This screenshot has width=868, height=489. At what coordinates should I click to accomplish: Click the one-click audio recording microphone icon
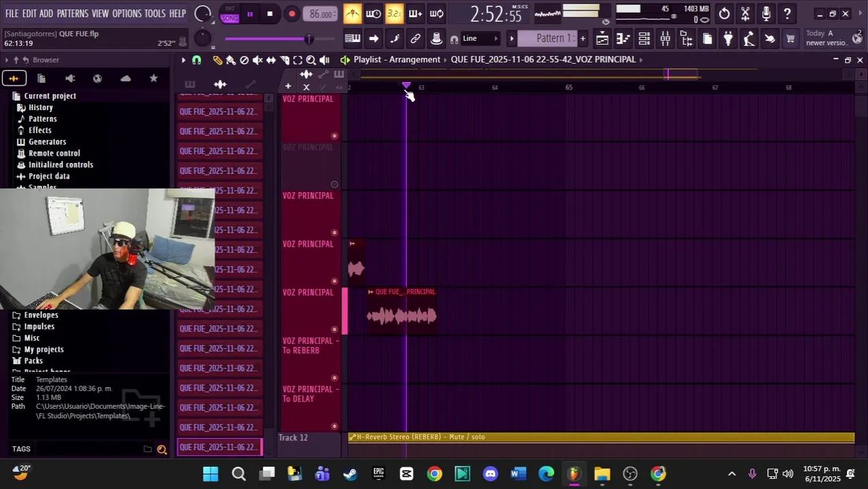(766, 14)
